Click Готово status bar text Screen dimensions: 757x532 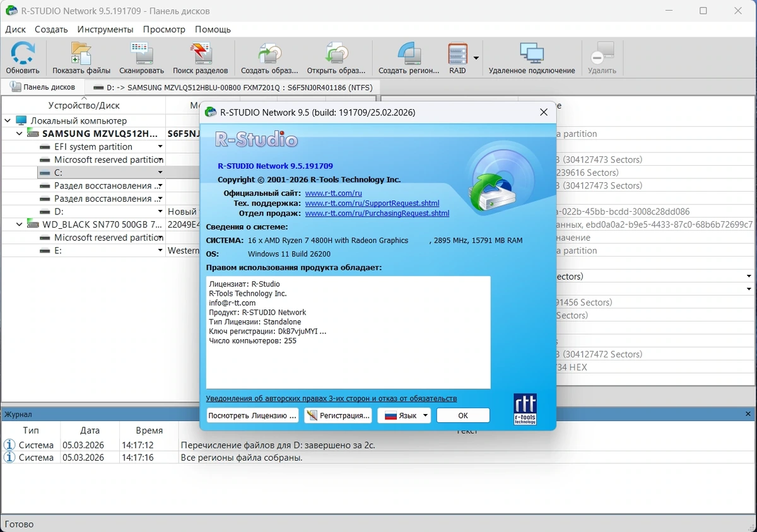click(x=19, y=524)
